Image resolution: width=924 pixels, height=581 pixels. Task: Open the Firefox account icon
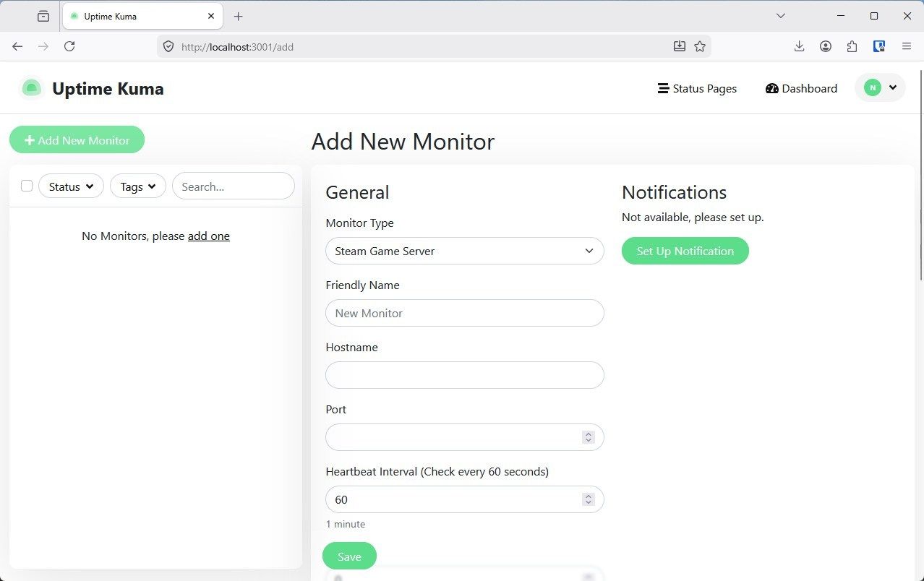click(826, 46)
